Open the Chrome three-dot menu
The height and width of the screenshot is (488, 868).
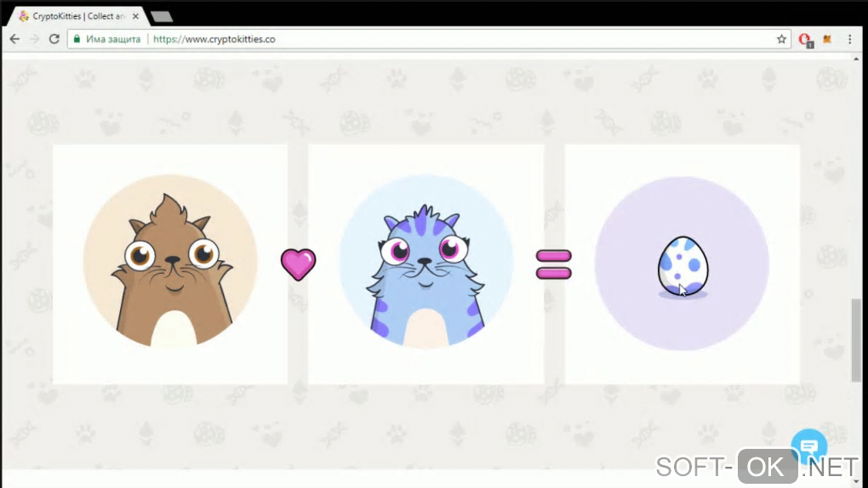(x=850, y=39)
